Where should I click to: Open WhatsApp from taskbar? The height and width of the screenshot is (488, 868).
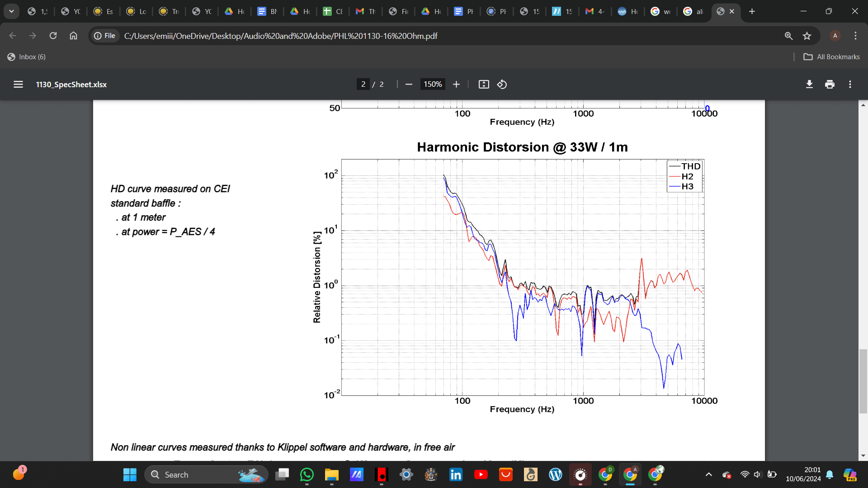[x=307, y=474]
